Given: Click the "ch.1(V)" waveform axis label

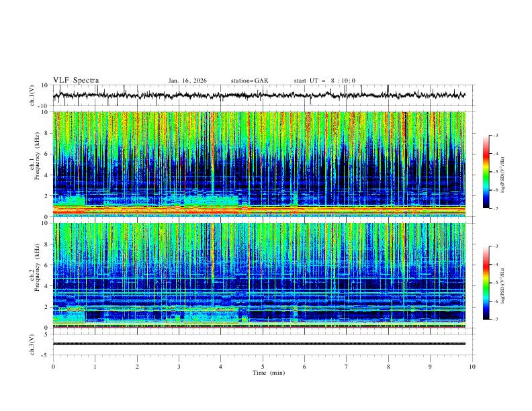Looking at the screenshot, I should (x=32, y=95).
